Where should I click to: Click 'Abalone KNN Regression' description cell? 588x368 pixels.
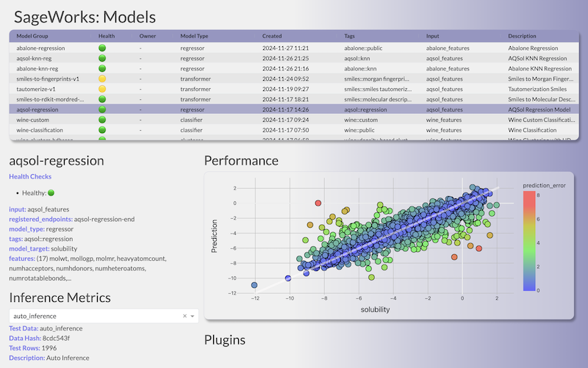pos(540,68)
